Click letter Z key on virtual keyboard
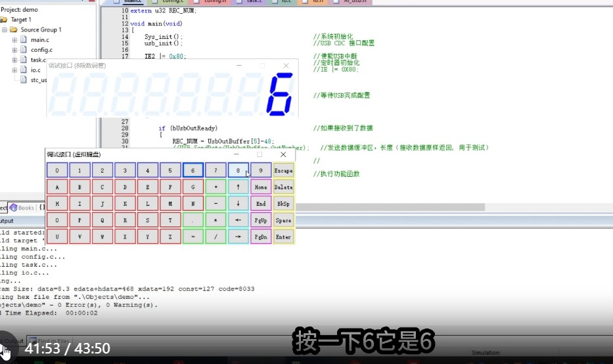This screenshot has height=364, width=613. pyautogui.click(x=170, y=237)
